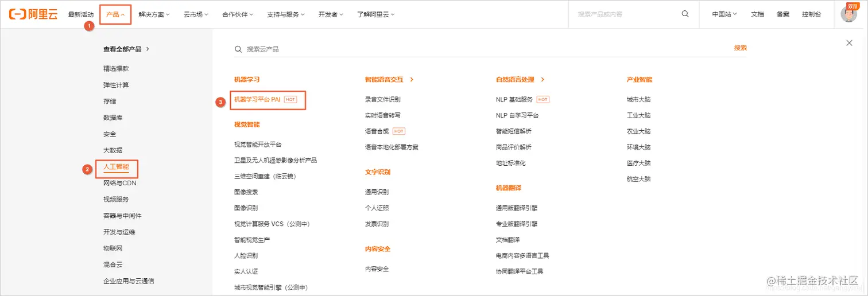
Task: Select 视频服务 in the sidebar
Action: (x=116, y=199)
